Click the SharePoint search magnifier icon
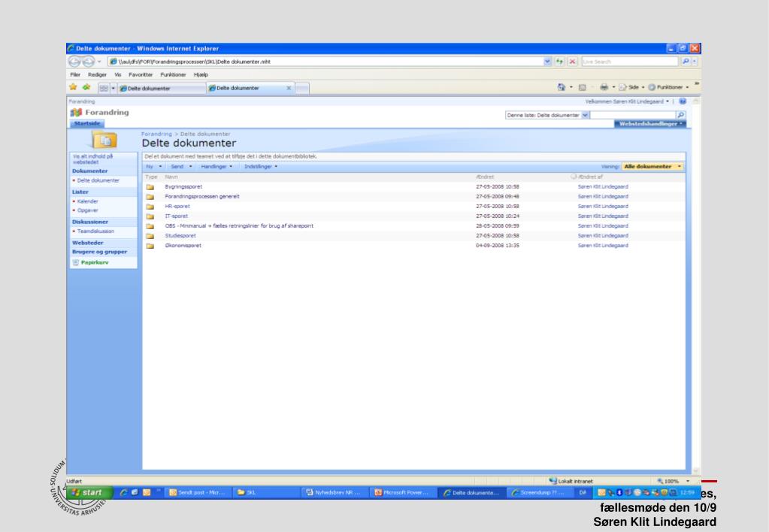Screen dimensions: 769x532 coord(681,115)
